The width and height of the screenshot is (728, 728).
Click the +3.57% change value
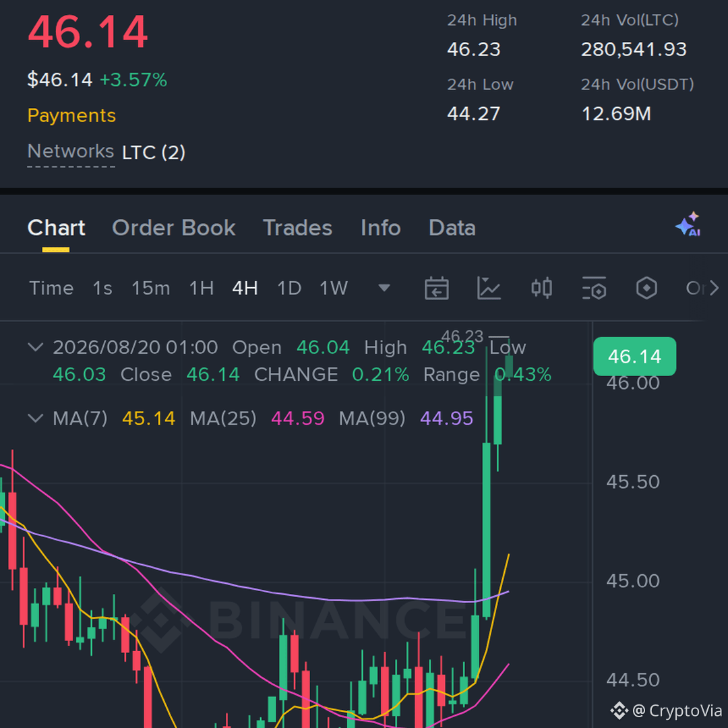pyautogui.click(x=133, y=80)
